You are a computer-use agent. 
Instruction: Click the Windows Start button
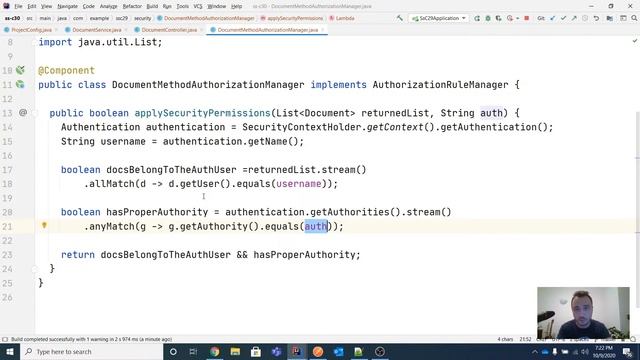point(10,351)
